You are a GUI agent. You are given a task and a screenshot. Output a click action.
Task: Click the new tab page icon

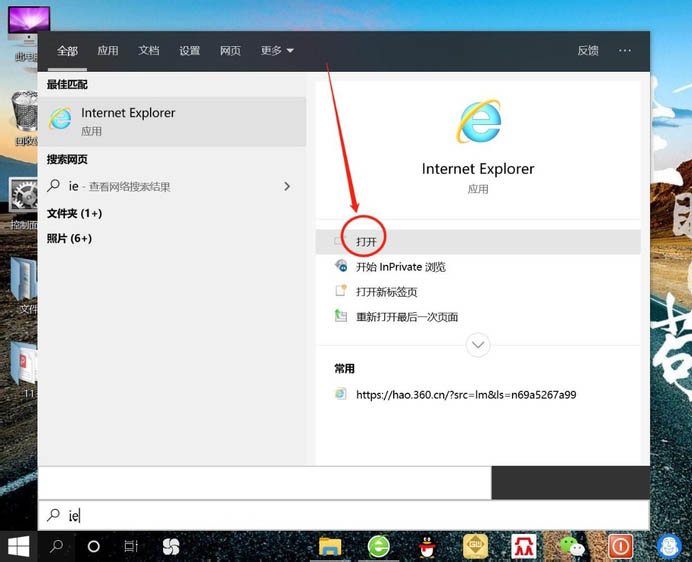click(x=341, y=290)
